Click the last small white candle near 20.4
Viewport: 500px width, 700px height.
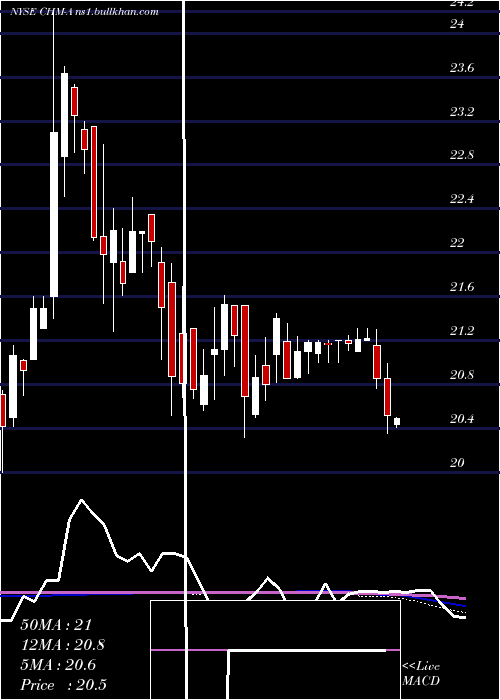pyautogui.click(x=397, y=421)
